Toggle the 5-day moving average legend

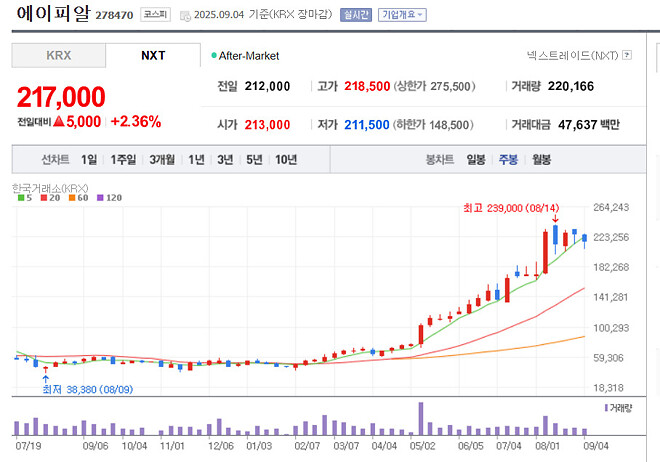pos(24,198)
